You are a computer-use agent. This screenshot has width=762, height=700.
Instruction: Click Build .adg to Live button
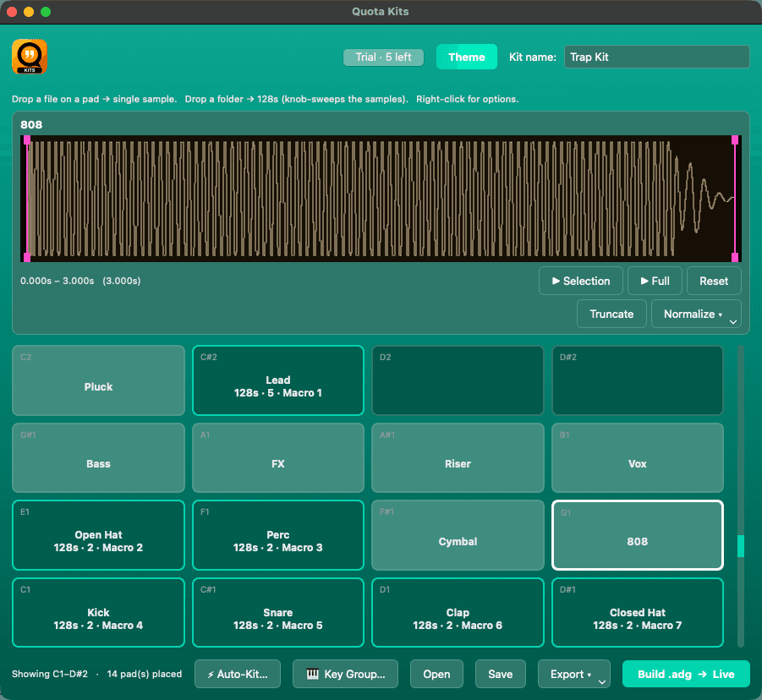click(686, 674)
